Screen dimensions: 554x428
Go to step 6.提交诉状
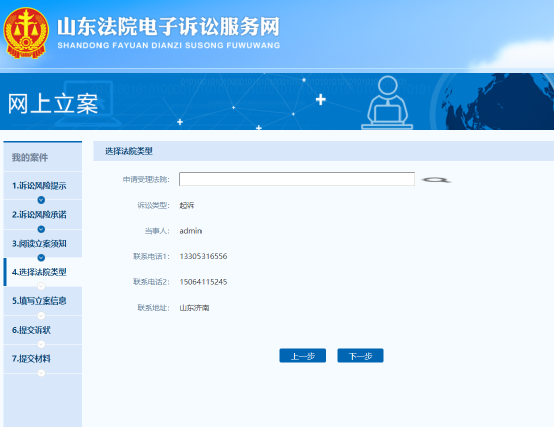click(43, 330)
